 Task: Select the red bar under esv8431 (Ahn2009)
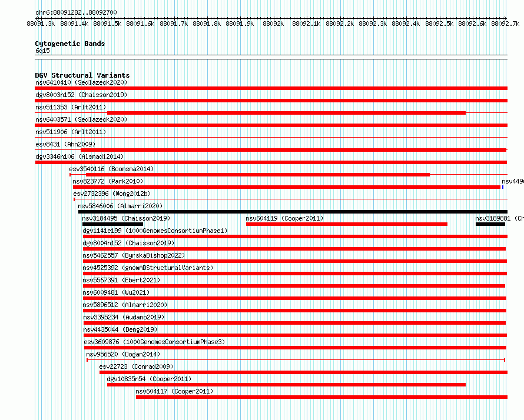(293, 150)
